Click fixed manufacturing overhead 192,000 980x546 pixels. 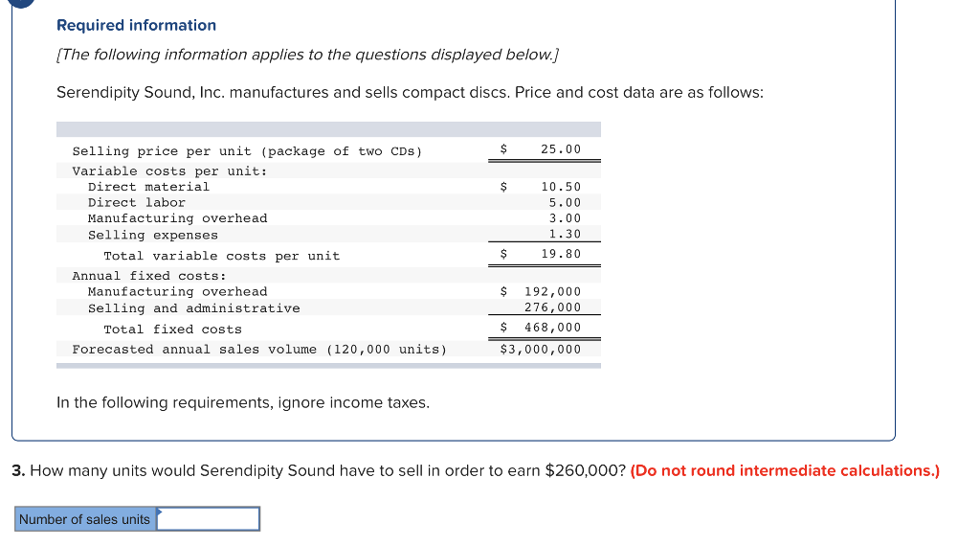coord(552,291)
